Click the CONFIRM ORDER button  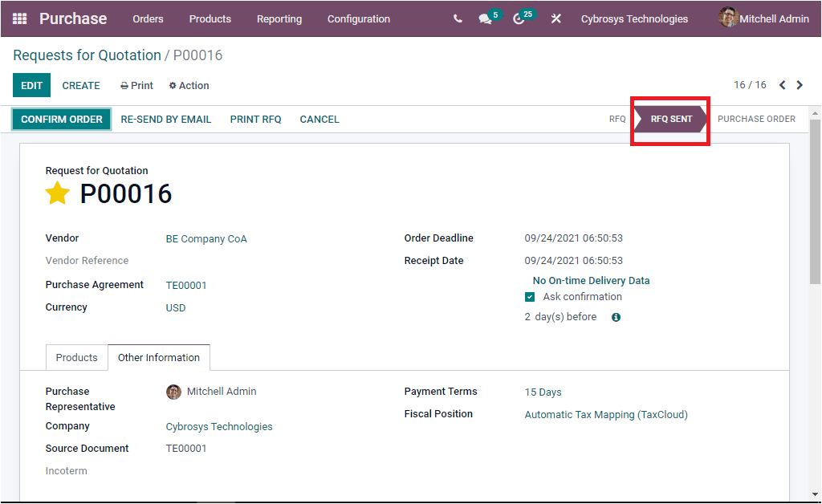61,119
